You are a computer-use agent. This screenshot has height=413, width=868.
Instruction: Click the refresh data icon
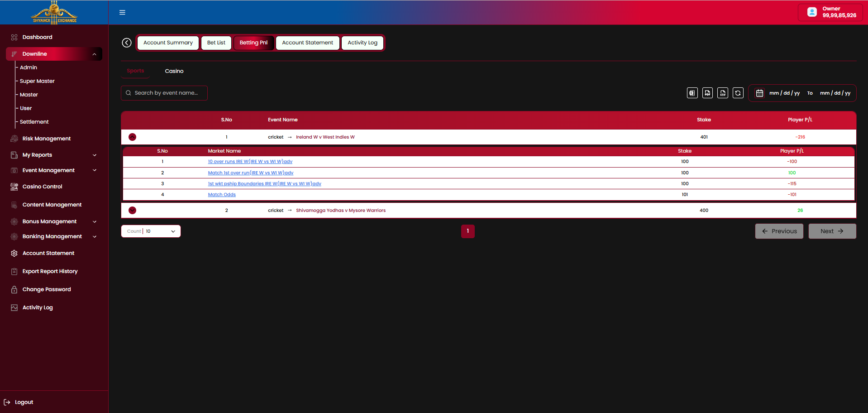coord(738,93)
